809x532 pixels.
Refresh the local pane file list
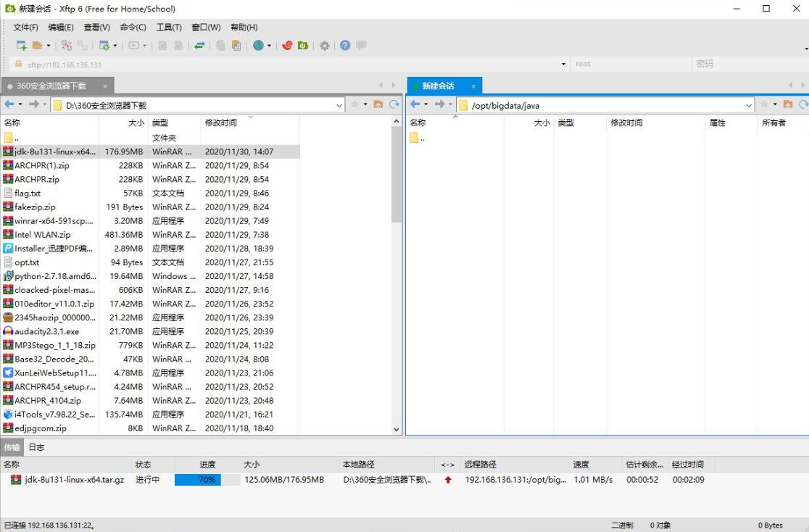[x=394, y=105]
